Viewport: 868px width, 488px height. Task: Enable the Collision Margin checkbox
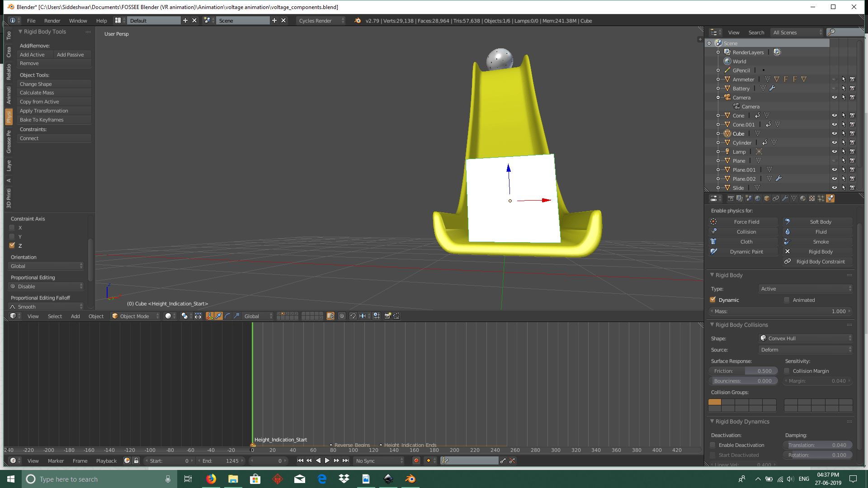[x=787, y=371]
